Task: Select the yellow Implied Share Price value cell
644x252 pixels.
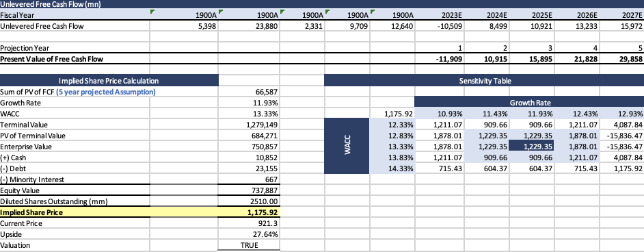Action: 249,212
